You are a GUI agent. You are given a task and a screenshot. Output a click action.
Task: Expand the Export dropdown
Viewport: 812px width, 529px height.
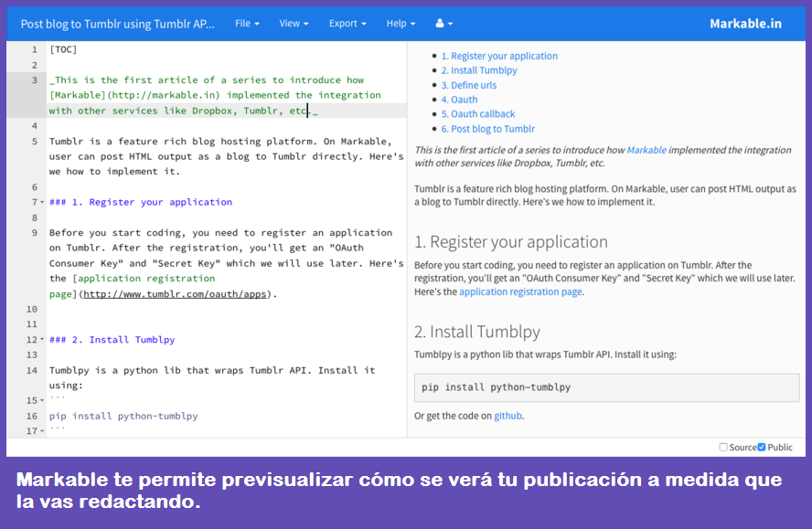(347, 24)
